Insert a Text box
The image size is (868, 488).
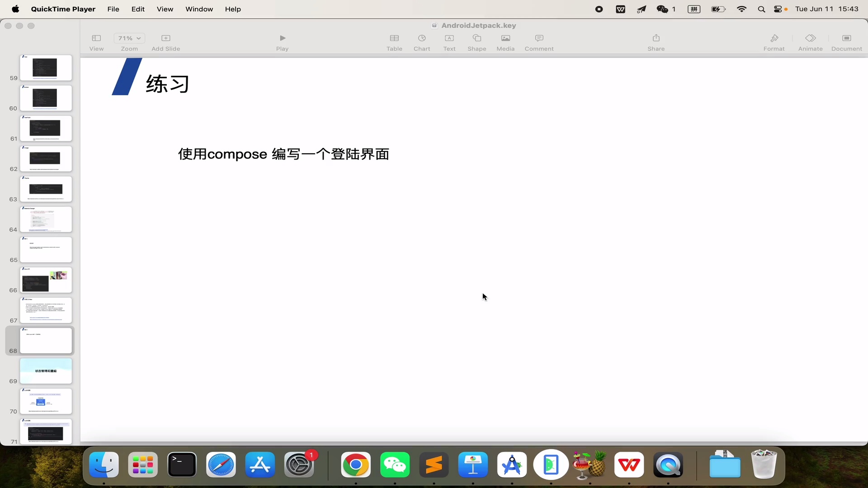449,42
